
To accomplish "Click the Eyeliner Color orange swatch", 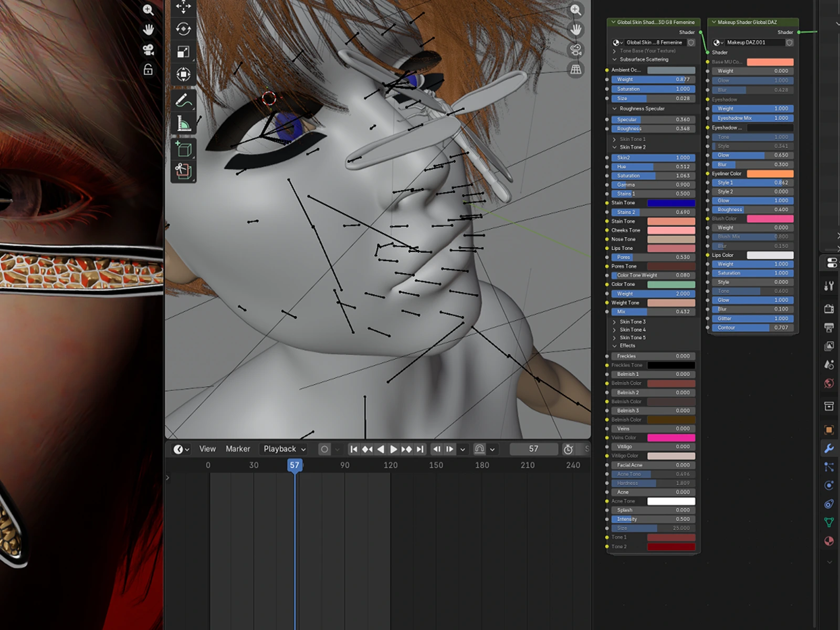I will tap(770, 174).
